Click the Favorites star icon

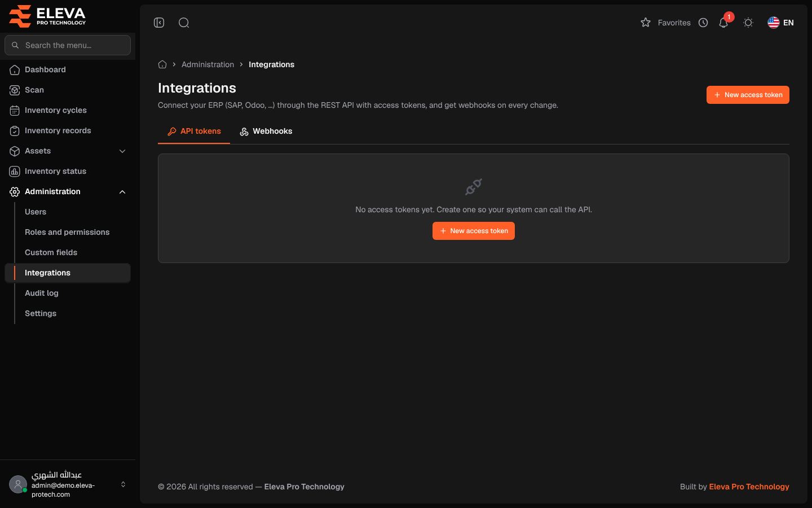coord(646,23)
